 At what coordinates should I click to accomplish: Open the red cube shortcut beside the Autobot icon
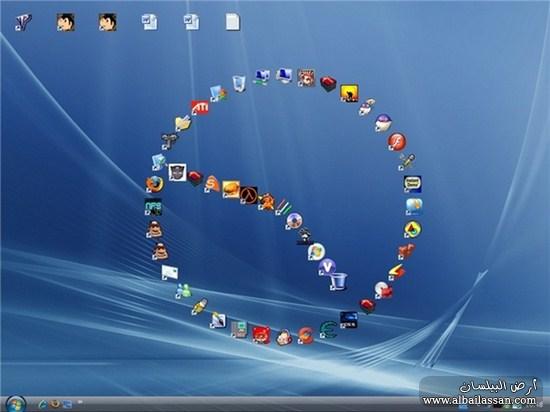click(195, 178)
